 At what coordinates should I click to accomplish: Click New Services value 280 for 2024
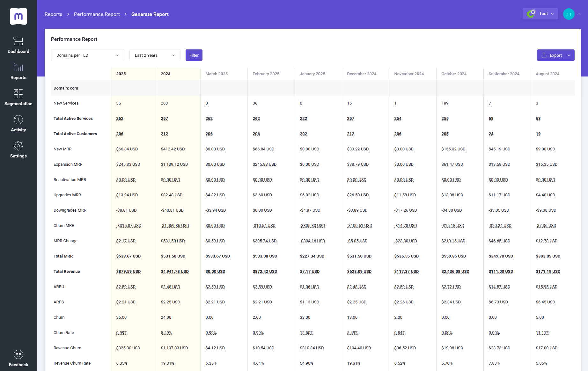(164, 103)
